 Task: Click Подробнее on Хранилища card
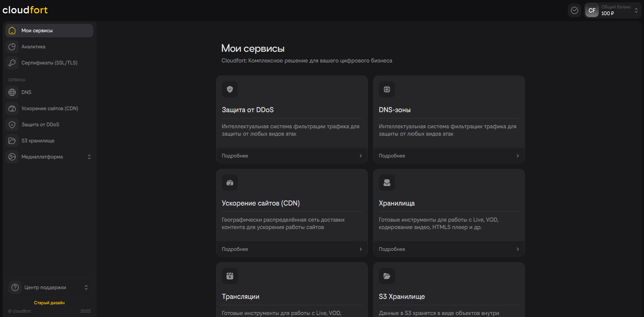449,249
